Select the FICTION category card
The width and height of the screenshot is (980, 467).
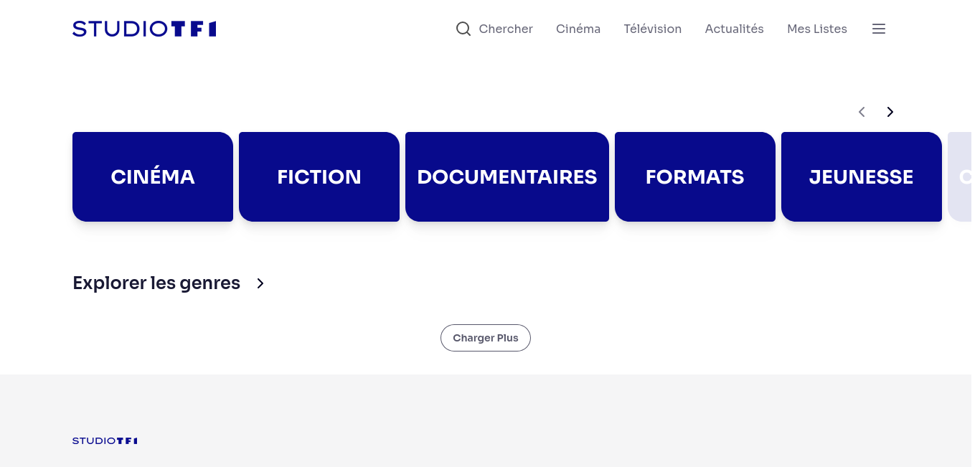[319, 176]
